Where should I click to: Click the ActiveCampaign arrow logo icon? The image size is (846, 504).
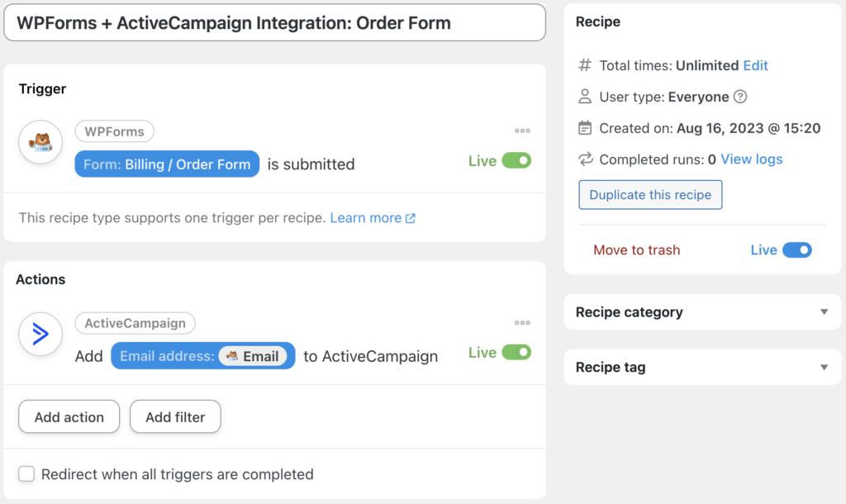click(x=40, y=334)
